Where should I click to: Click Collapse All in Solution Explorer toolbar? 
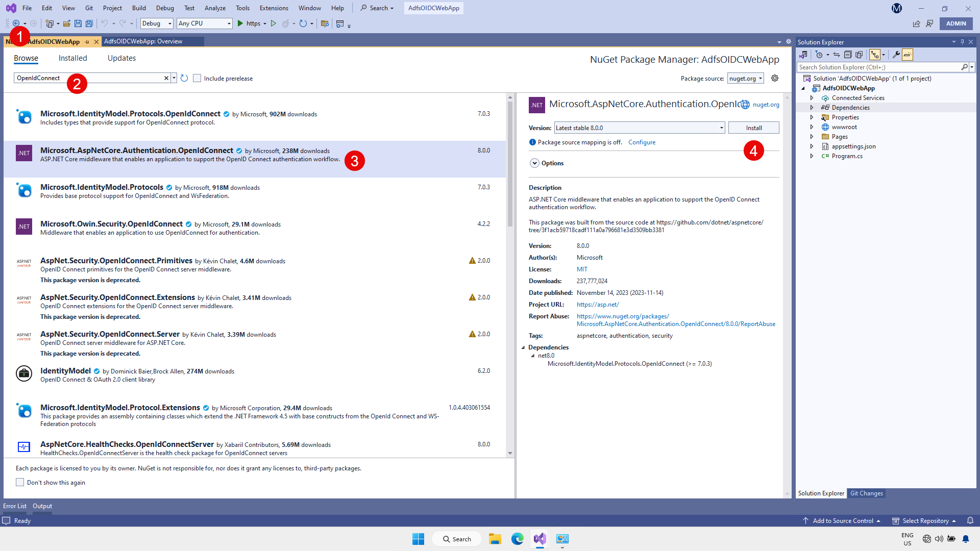(x=848, y=55)
